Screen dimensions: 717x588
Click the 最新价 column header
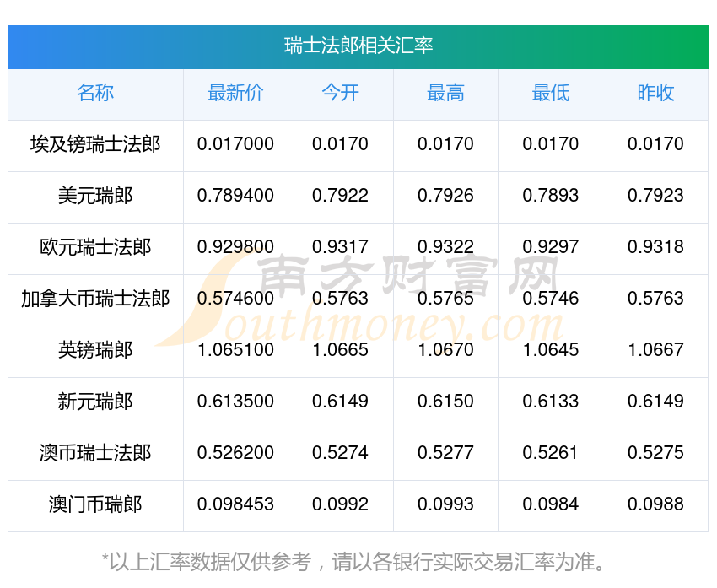point(235,93)
